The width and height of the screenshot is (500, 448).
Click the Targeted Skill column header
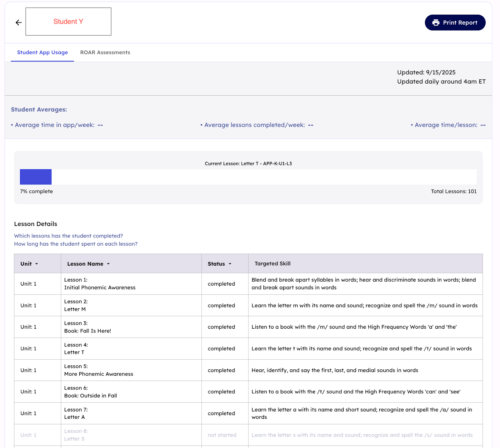click(272, 263)
